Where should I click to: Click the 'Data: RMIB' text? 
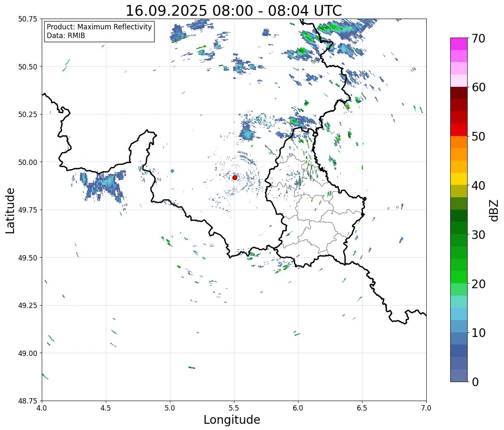[x=66, y=36]
